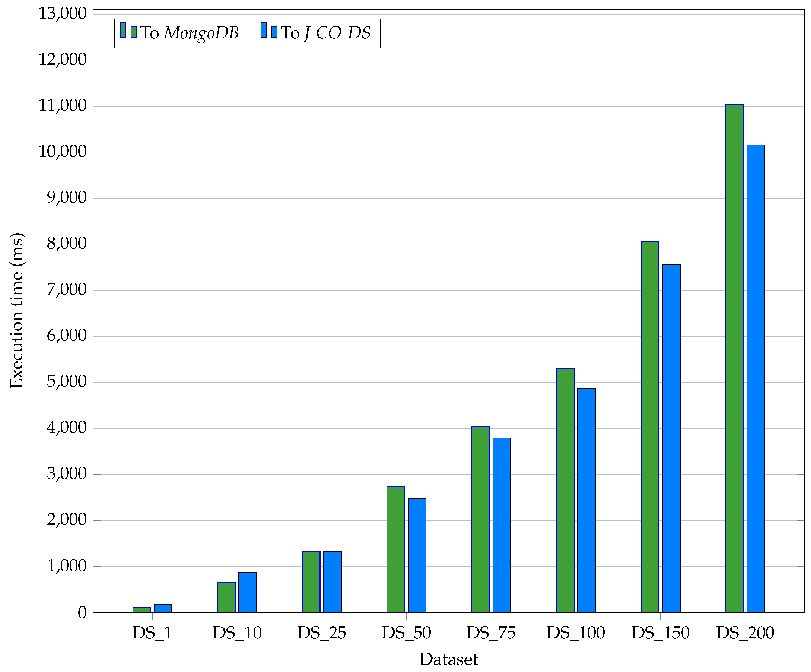The image size is (811, 672).
Task: Select the blue DS_150 bar
Action: 671,438
